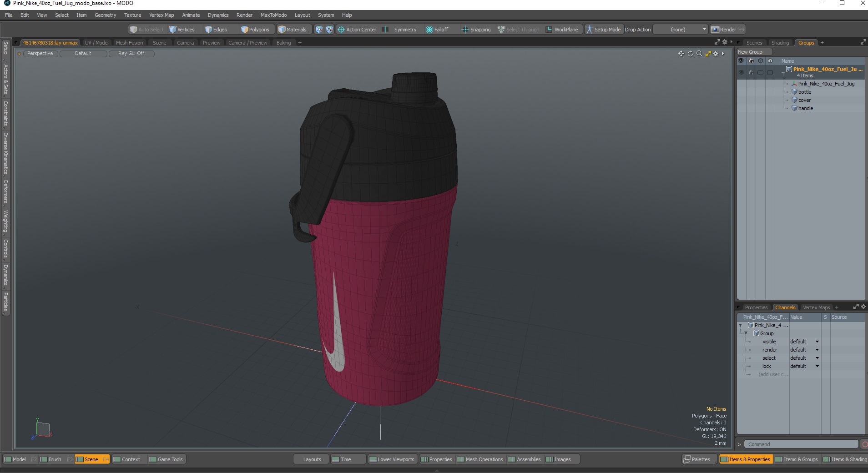
Task: Maximize the Groups panel via corner arrows
Action: tap(863, 42)
